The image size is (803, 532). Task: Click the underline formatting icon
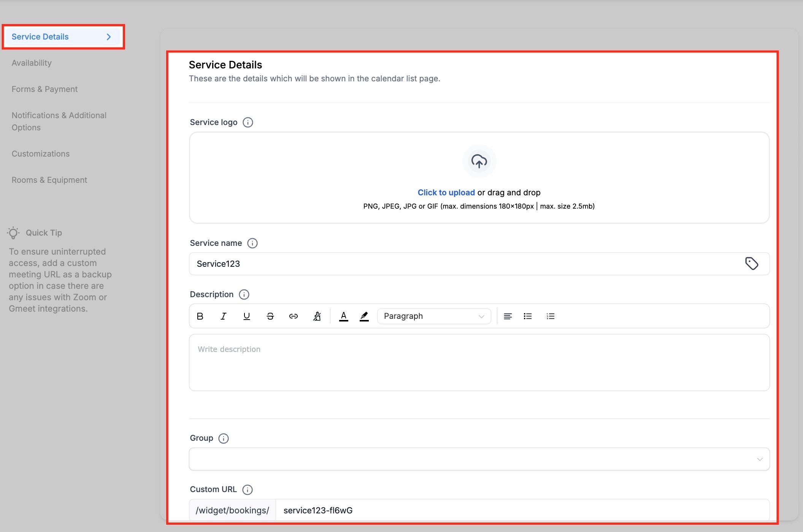point(247,316)
